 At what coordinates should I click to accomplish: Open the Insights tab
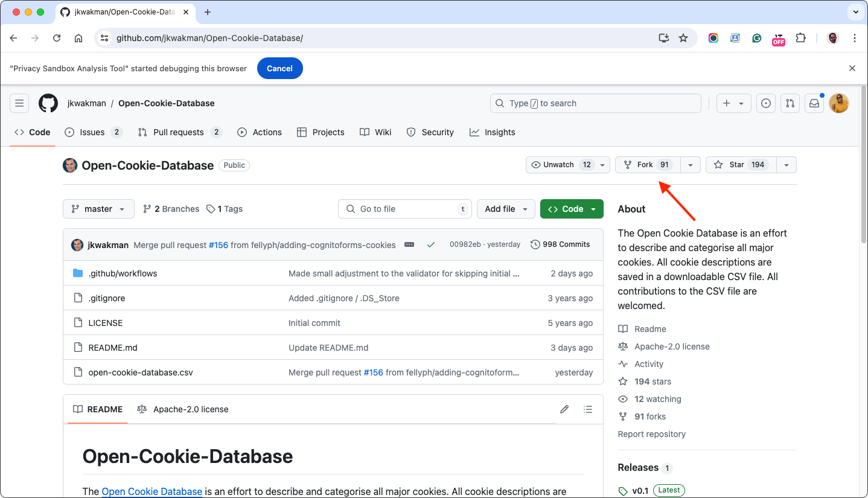click(493, 132)
